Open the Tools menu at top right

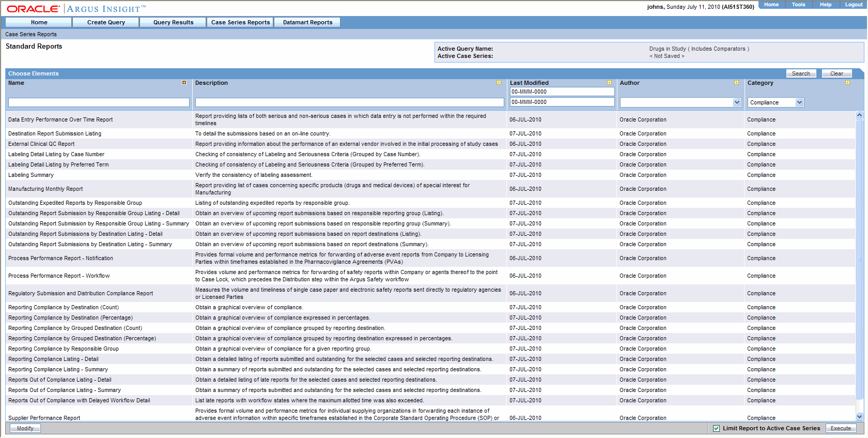pyautogui.click(x=798, y=5)
